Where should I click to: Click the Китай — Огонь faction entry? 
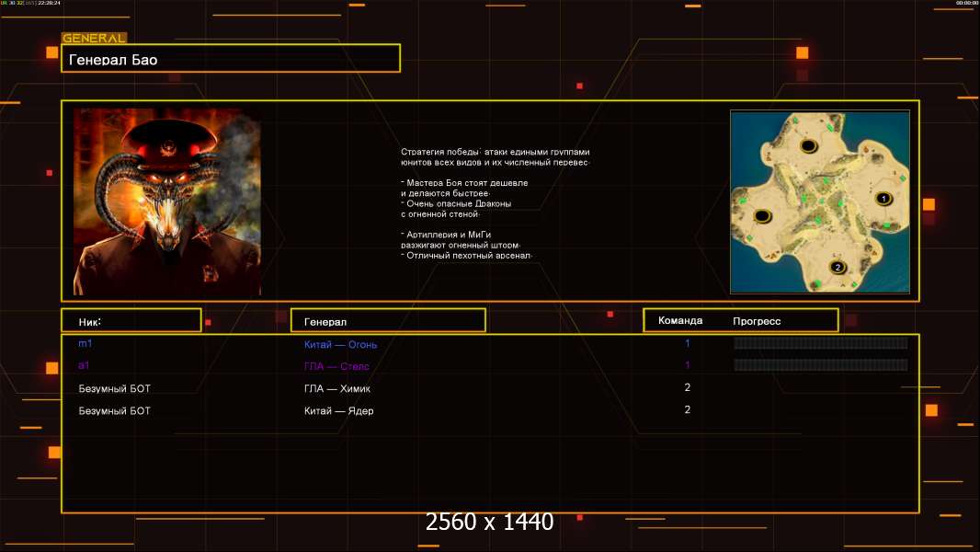(341, 344)
